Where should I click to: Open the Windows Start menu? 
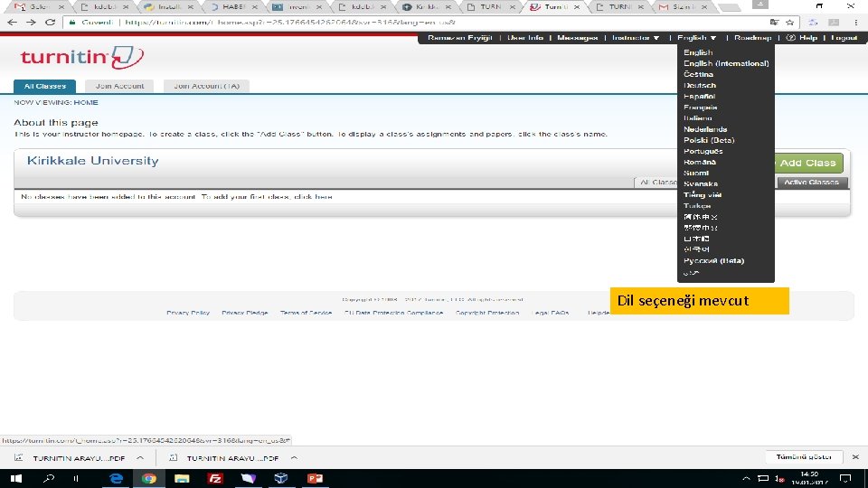tap(15, 478)
